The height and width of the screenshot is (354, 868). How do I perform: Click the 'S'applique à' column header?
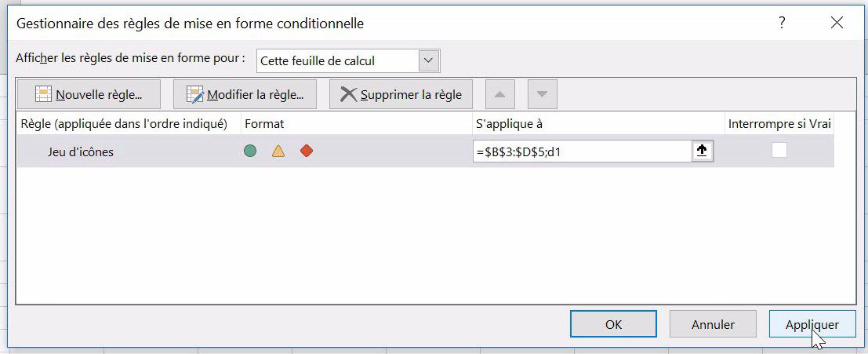[508, 123]
